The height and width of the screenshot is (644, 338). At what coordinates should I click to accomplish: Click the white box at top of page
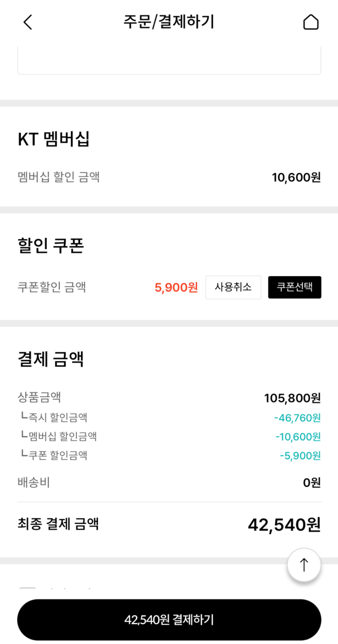(x=169, y=60)
